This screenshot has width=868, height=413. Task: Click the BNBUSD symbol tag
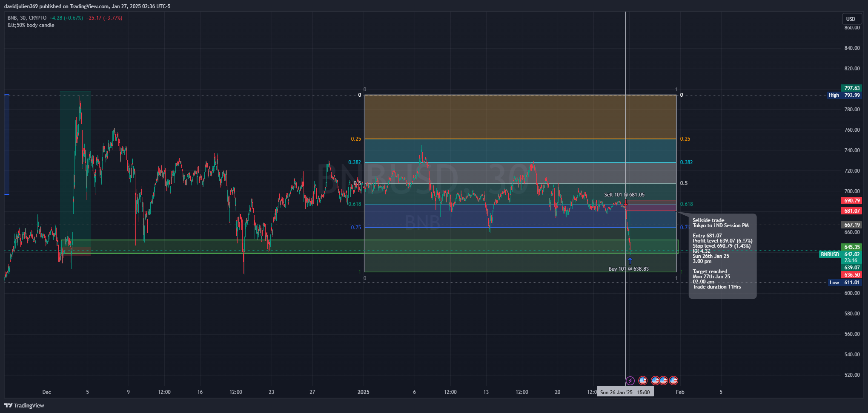pos(830,254)
